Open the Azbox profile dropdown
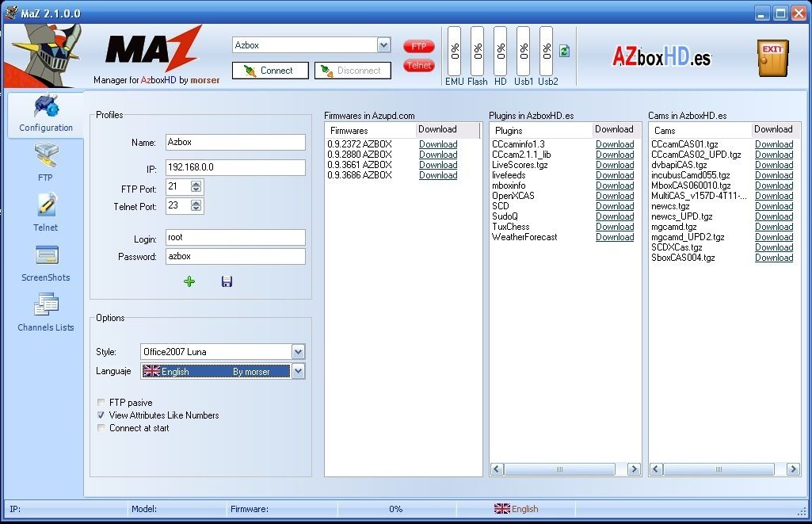This screenshot has width=812, height=524. pos(383,45)
